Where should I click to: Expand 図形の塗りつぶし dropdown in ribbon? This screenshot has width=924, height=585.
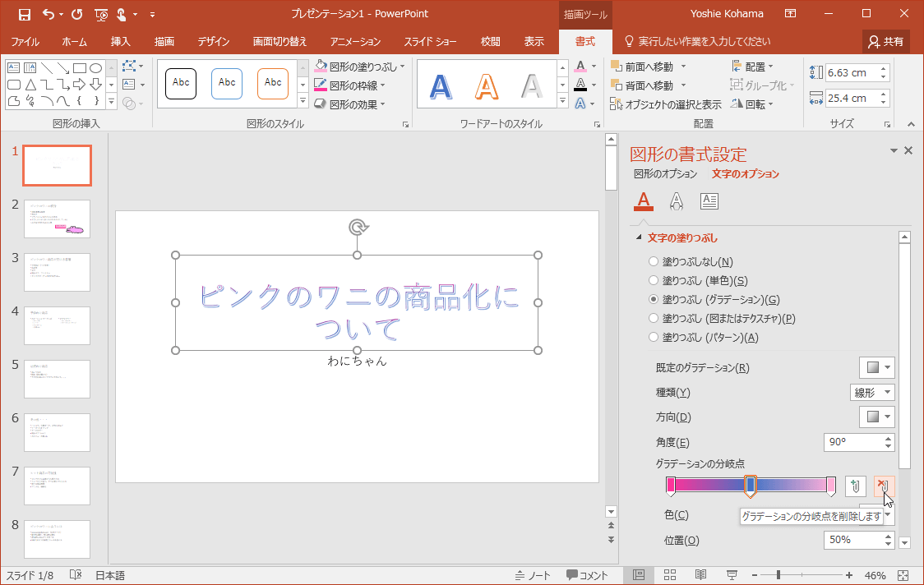pos(402,67)
